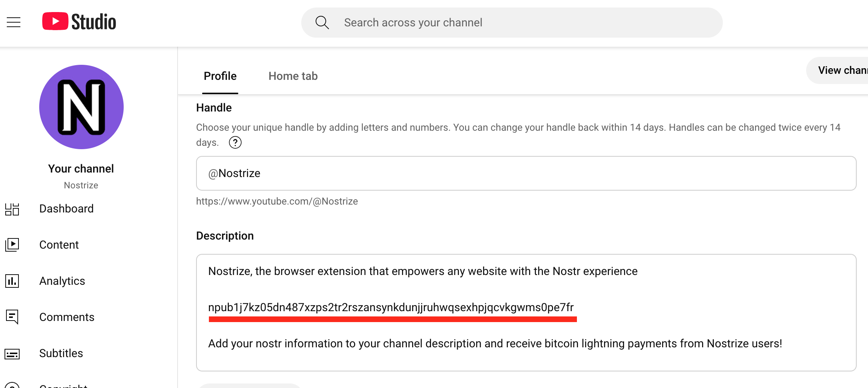Click the Analytics bar chart icon
The width and height of the screenshot is (868, 388).
[x=12, y=281]
